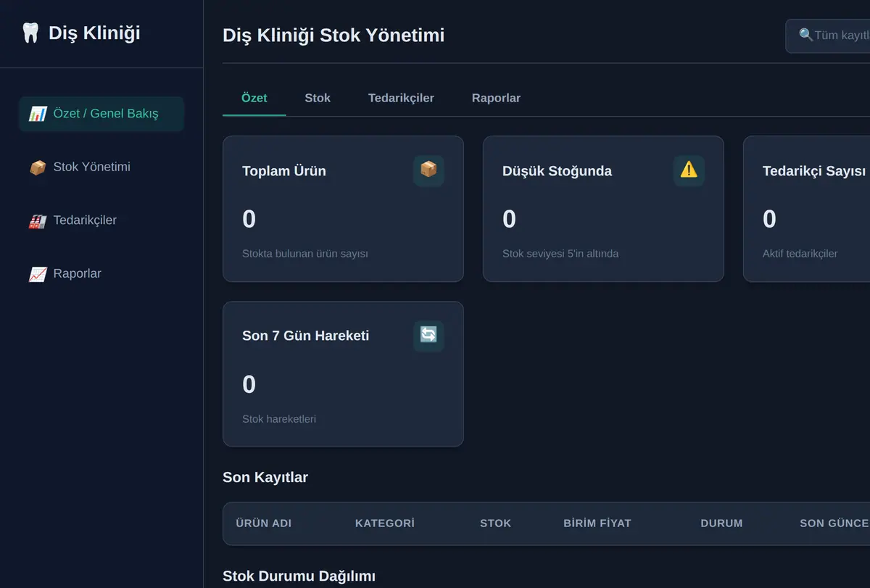Open Özet / Genel Bakış in sidebar
Viewport: 870px width, 588px height.
pos(101,114)
